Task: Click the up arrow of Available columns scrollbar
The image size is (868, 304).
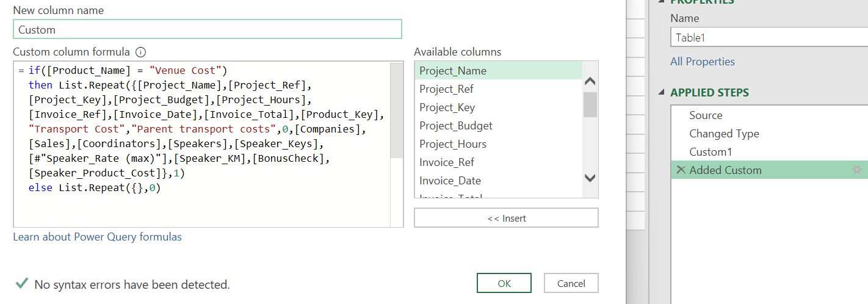Action: (x=590, y=81)
